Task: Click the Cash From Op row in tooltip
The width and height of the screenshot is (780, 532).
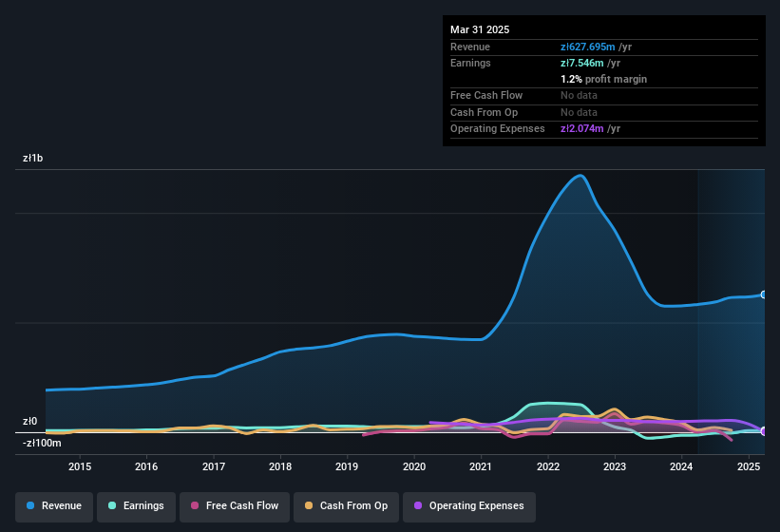Action: (604, 113)
